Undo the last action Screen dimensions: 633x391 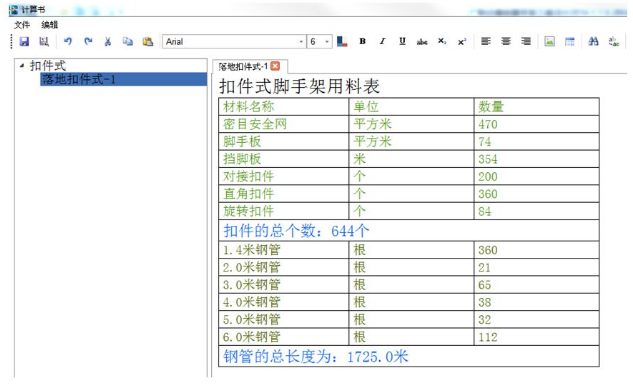coord(67,41)
